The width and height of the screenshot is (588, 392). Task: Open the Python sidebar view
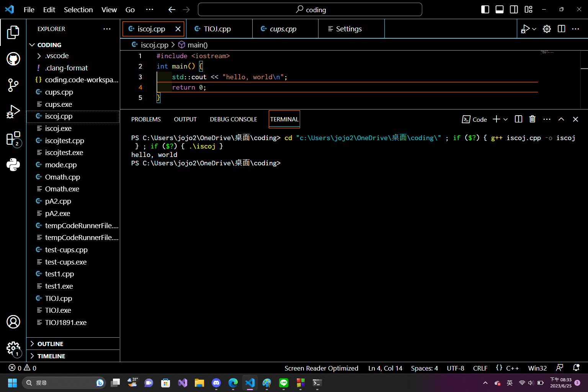coord(13,165)
